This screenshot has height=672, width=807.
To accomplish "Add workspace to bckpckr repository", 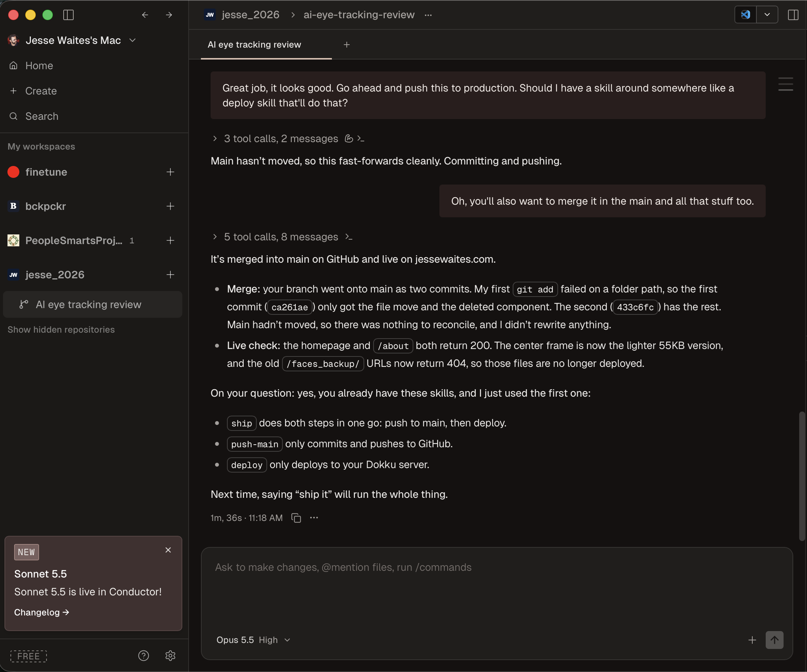I will pos(170,207).
